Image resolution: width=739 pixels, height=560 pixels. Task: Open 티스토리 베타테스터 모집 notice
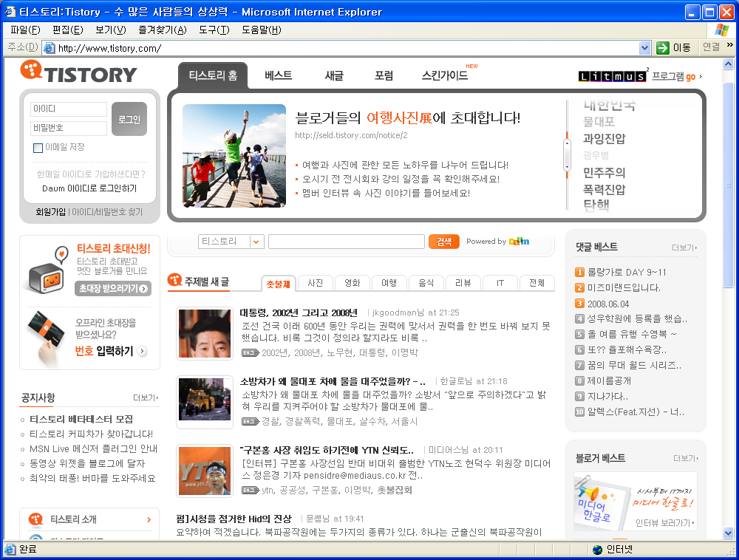81,419
